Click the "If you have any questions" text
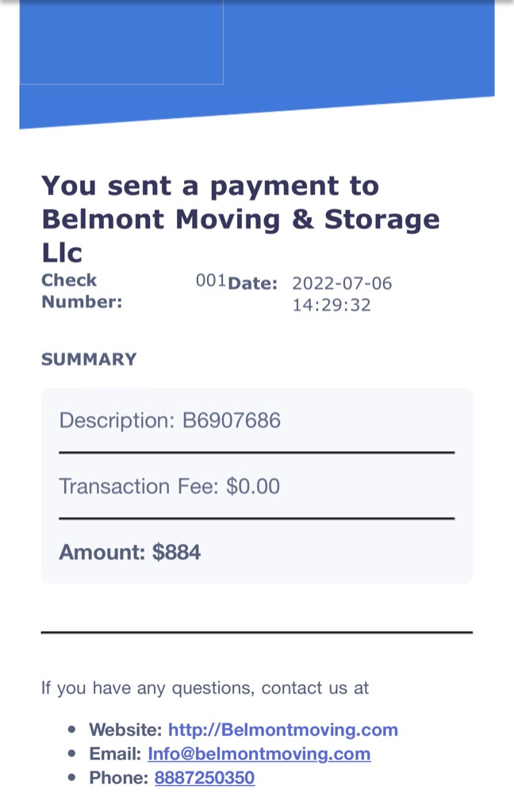The width and height of the screenshot is (514, 812). (x=205, y=688)
